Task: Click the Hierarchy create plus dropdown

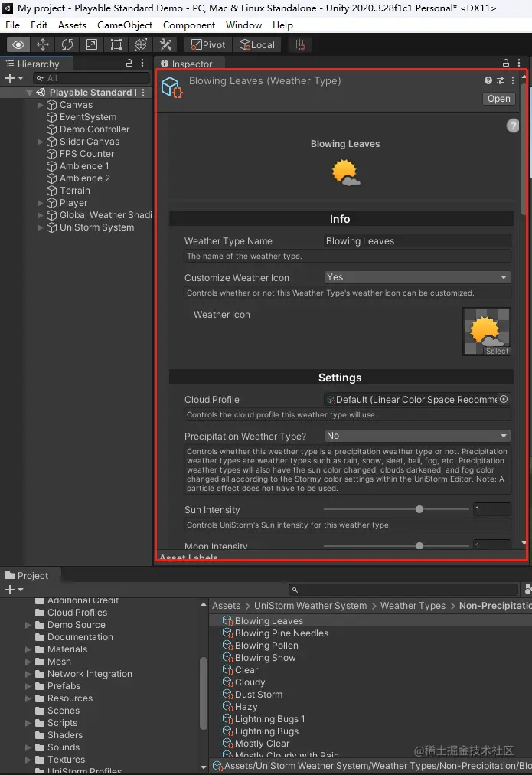Action: tap(13, 78)
